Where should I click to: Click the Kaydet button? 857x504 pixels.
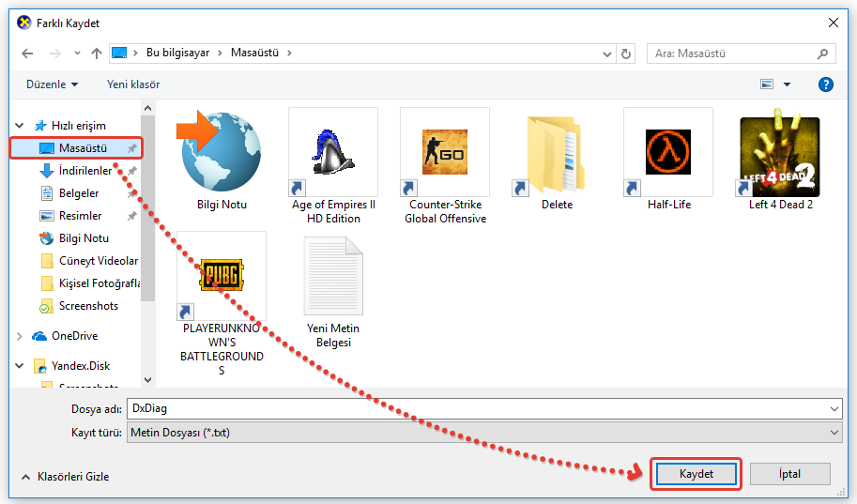pyautogui.click(x=696, y=474)
